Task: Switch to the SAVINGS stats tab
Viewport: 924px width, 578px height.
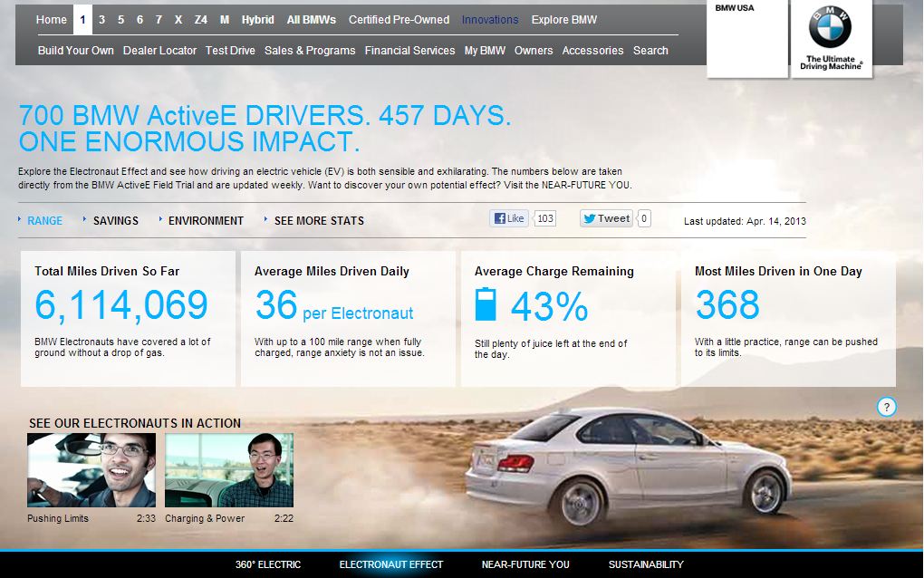Action: pyautogui.click(x=115, y=220)
